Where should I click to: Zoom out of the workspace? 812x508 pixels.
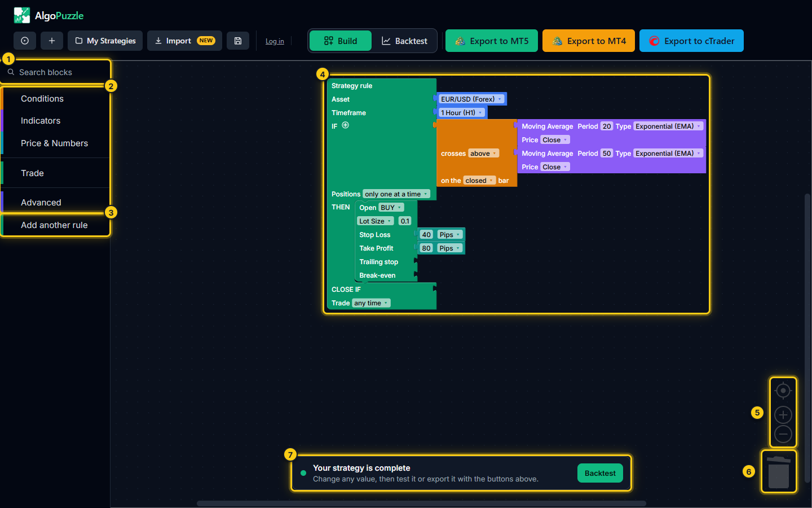pos(783,434)
